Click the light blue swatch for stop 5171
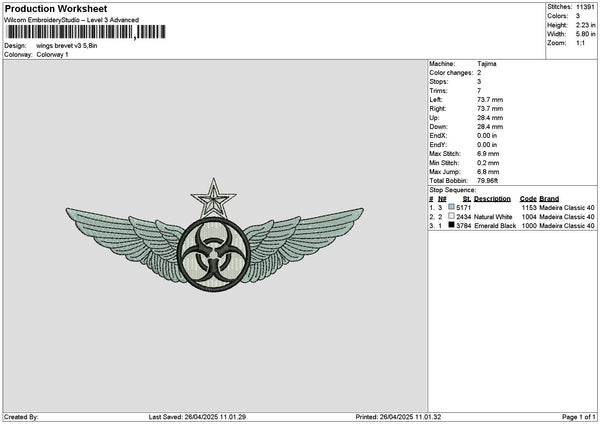 [x=452, y=207]
